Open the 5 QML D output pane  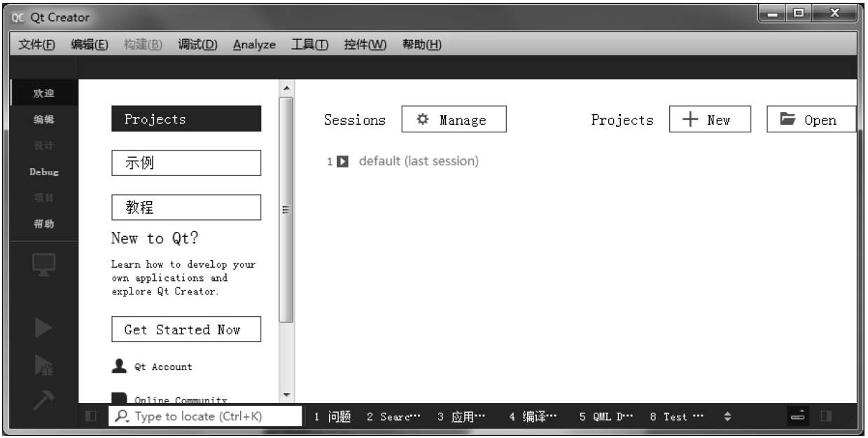[605, 416]
